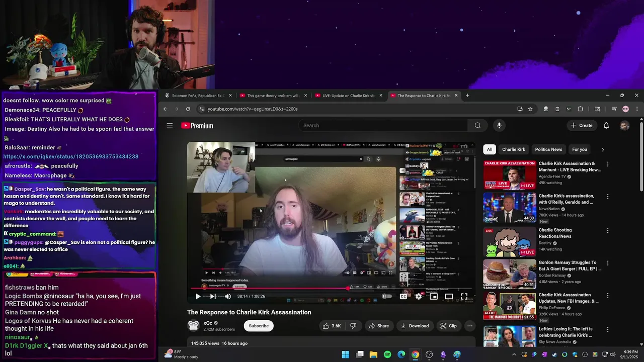Download the video
Image resolution: width=644 pixels, height=362 pixels.
pyautogui.click(x=415, y=326)
